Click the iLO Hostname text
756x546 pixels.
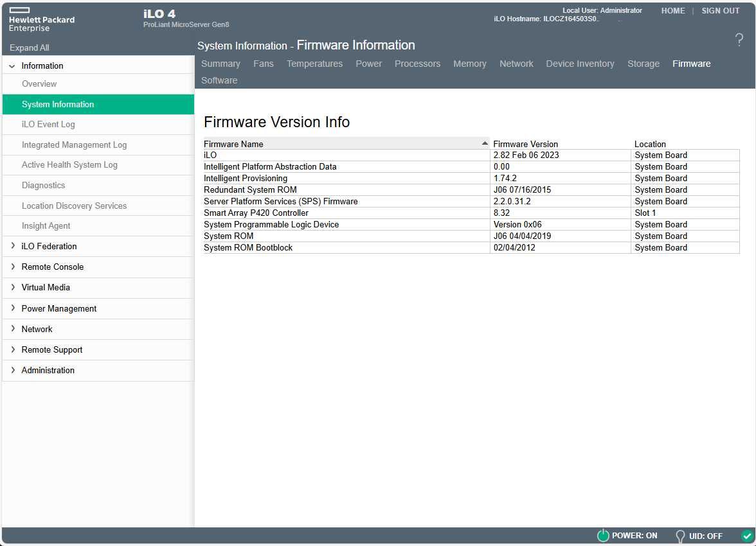[x=546, y=19]
